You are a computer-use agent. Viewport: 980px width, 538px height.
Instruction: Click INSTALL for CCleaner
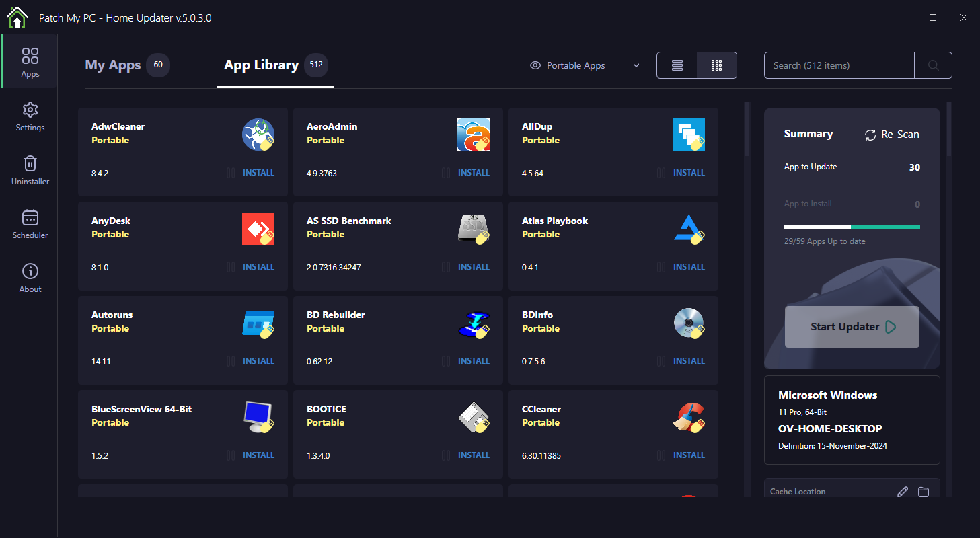(x=689, y=455)
